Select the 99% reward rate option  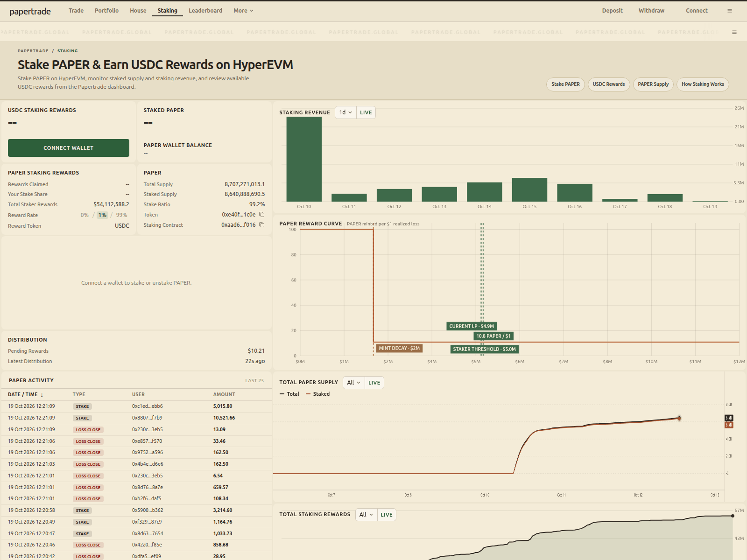coord(122,215)
